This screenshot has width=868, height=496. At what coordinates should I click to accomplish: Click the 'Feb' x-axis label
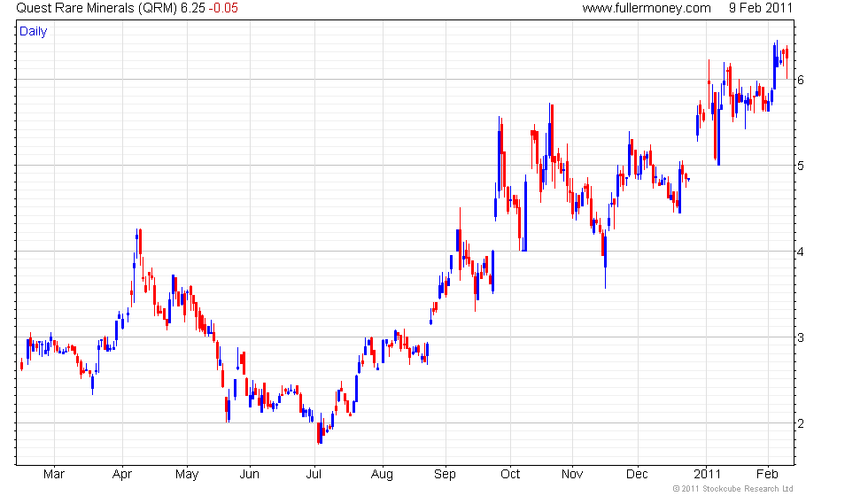767,475
